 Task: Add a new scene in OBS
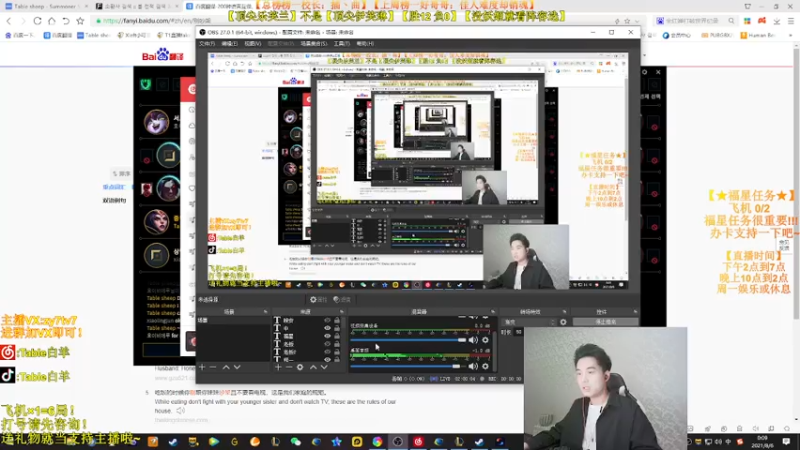point(202,367)
